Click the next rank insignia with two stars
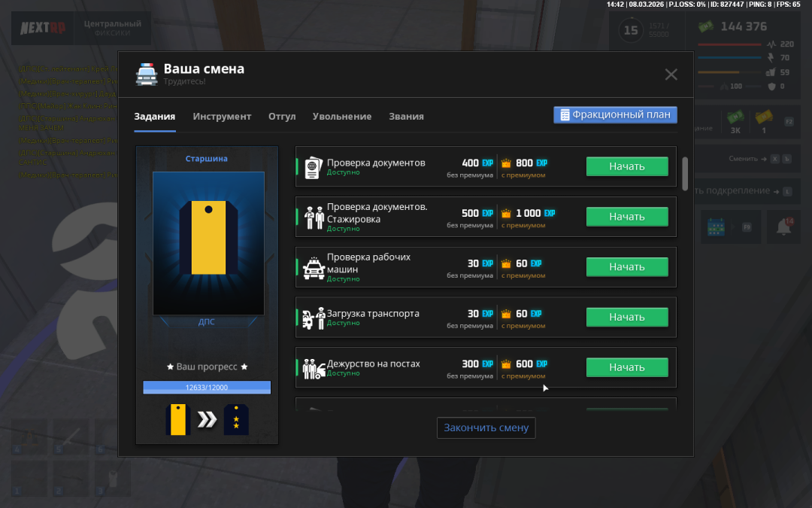Screen dimensions: 812x508 236,419
